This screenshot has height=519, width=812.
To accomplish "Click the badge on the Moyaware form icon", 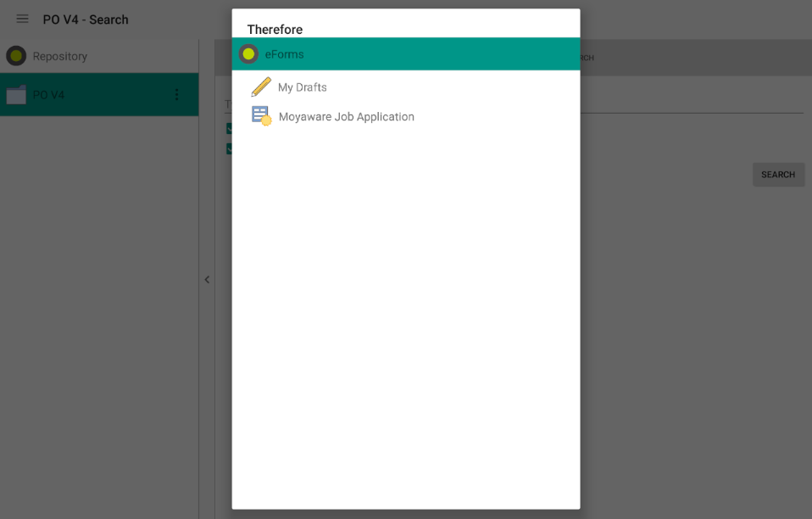I will (x=265, y=121).
